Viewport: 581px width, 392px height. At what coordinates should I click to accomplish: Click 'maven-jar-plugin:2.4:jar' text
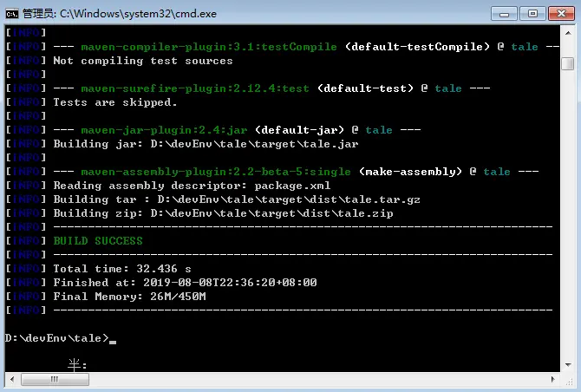164,130
